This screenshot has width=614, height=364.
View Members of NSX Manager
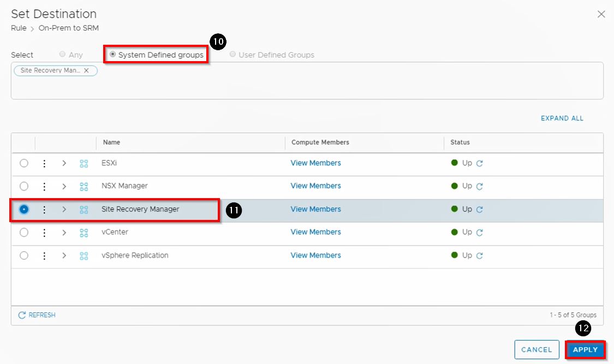point(315,186)
